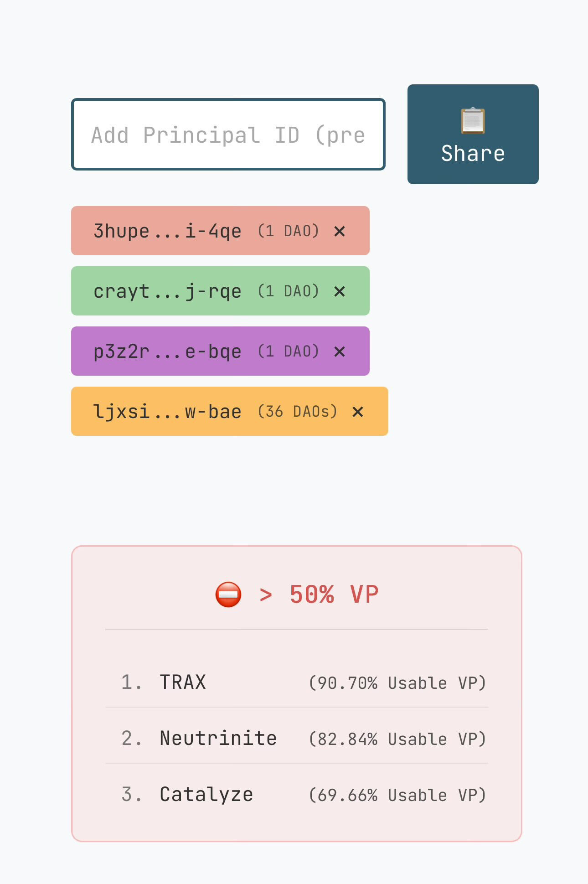Click Neutrinite 82.84% Usable VP text
Viewport: 588px width, 884px height.
397,739
